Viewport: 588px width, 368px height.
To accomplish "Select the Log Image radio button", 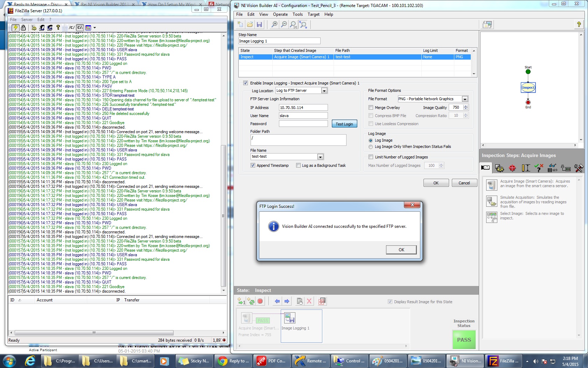I will [x=371, y=141].
